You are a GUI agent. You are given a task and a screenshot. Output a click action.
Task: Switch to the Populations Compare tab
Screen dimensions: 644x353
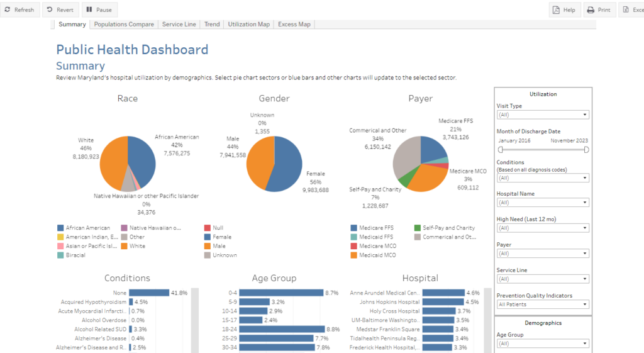pos(124,25)
